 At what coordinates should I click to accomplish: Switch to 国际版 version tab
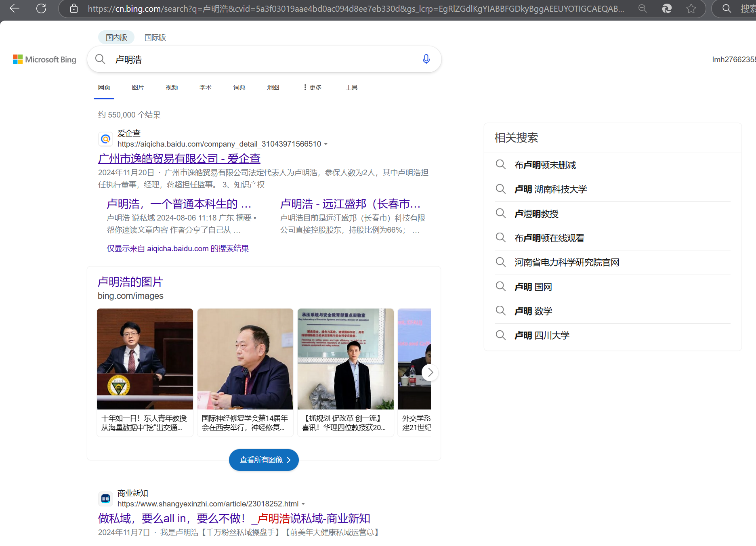(x=155, y=37)
